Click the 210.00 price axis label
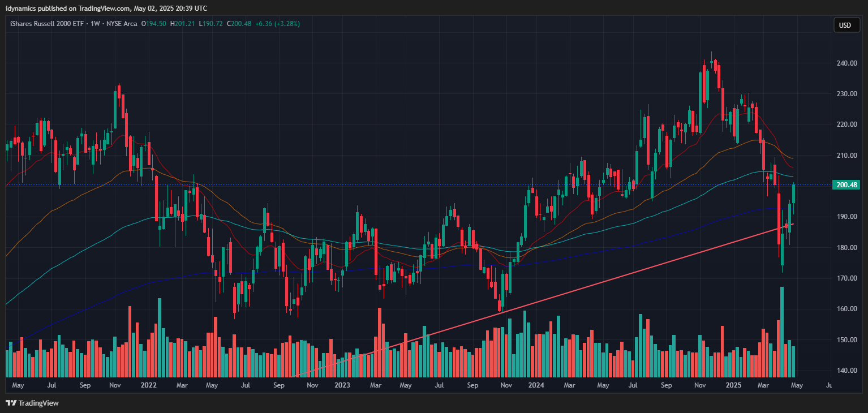Image resolution: width=868 pixels, height=413 pixels. [x=846, y=156]
